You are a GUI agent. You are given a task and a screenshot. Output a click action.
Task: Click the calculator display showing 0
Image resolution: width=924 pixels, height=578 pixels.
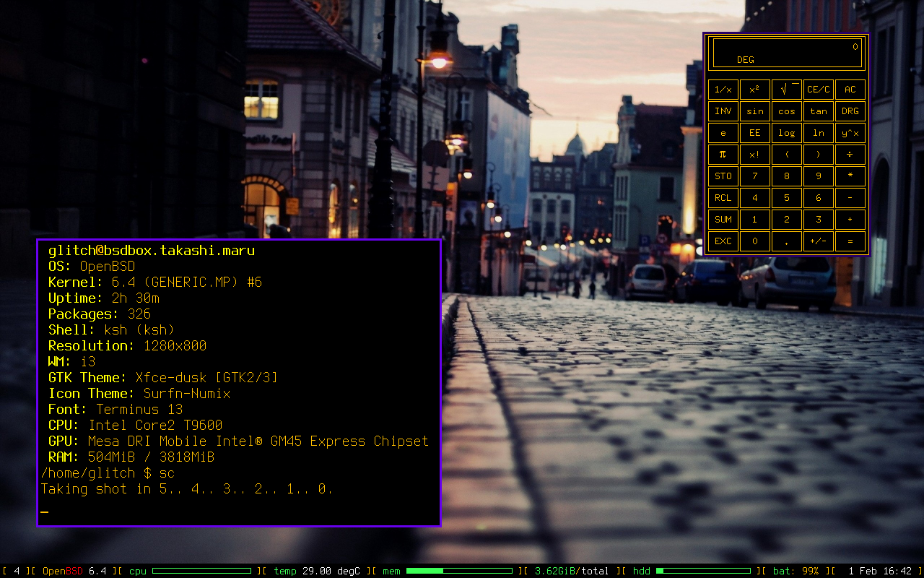[787, 53]
